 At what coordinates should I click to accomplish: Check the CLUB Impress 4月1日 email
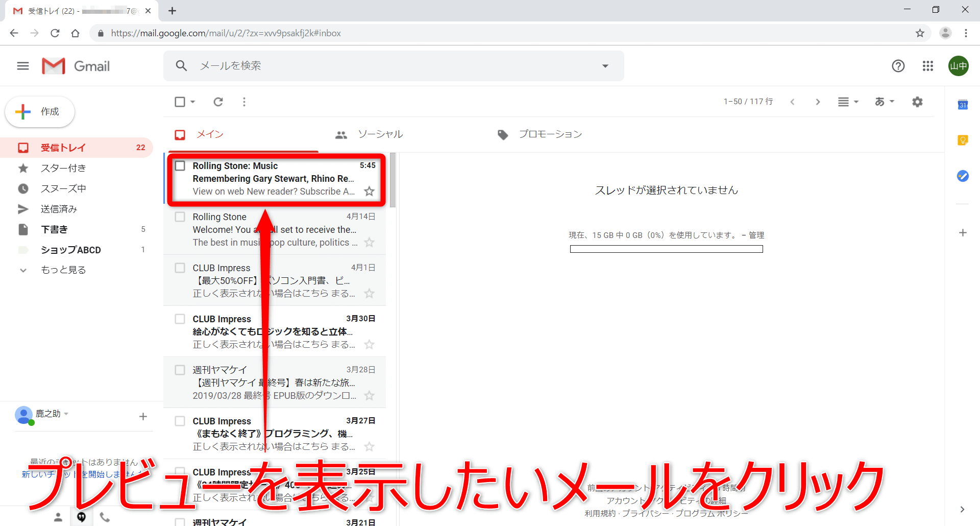(x=180, y=268)
